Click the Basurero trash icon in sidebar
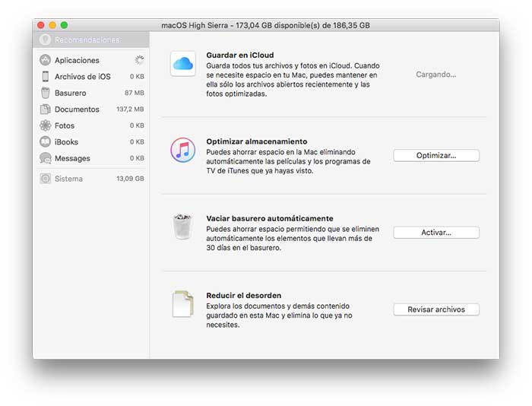The image size is (532, 406). 45,93
